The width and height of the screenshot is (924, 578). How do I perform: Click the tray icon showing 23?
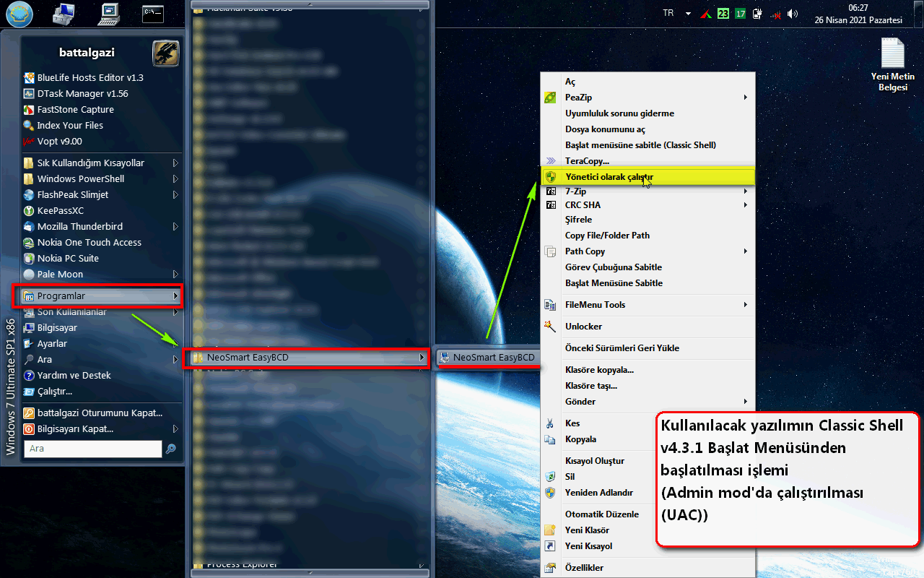click(x=723, y=14)
